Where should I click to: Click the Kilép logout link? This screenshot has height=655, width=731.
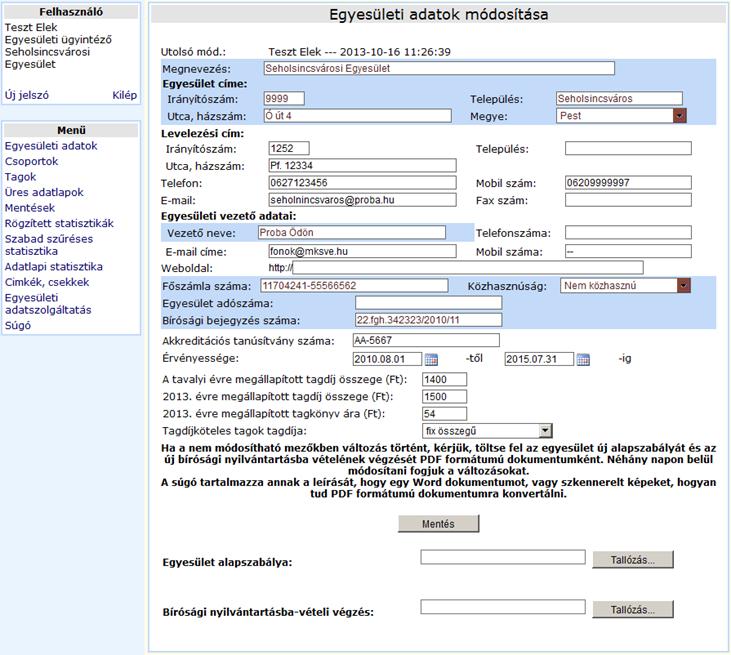point(124,95)
